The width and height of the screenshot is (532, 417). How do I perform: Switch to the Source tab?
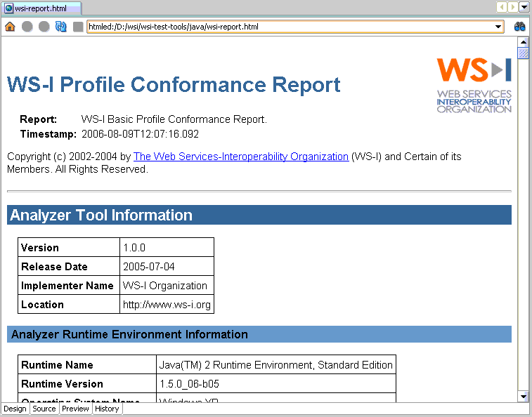tap(44, 409)
